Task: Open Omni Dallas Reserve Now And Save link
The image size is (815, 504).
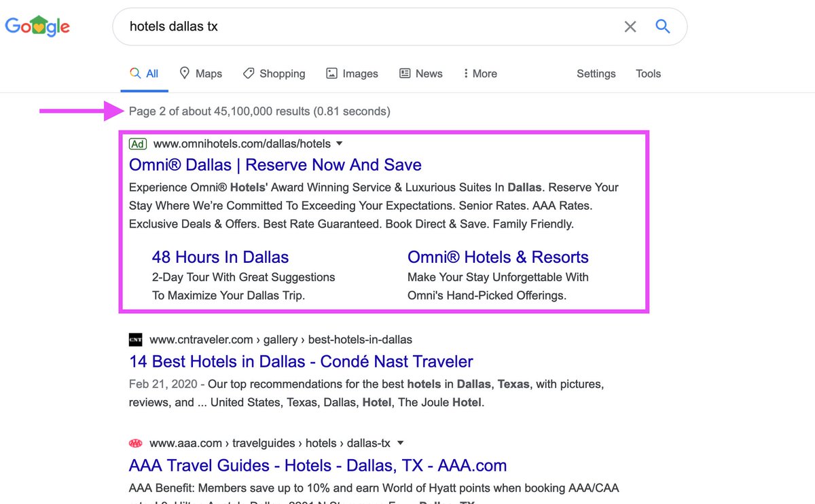Action: pos(275,164)
